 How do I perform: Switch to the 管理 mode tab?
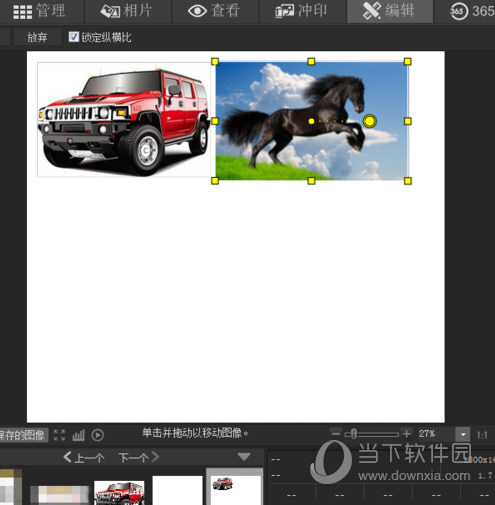[x=39, y=11]
